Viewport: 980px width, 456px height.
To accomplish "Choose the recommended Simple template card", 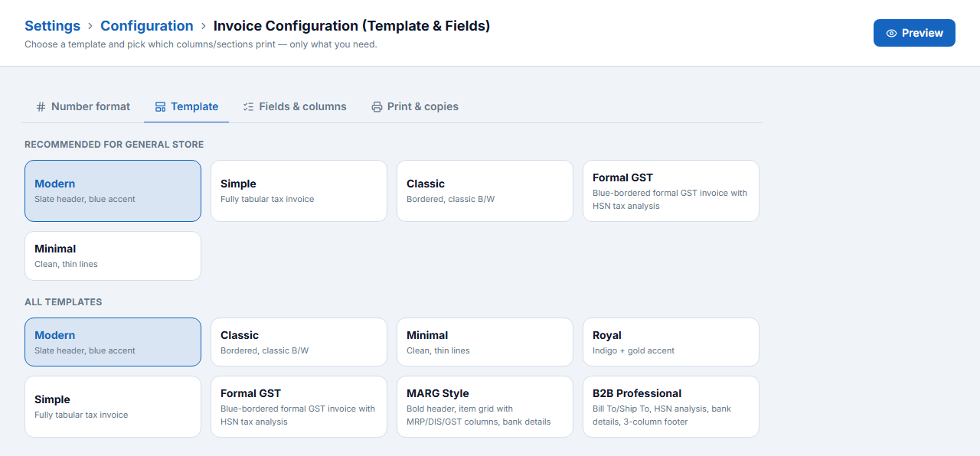I will tap(299, 191).
